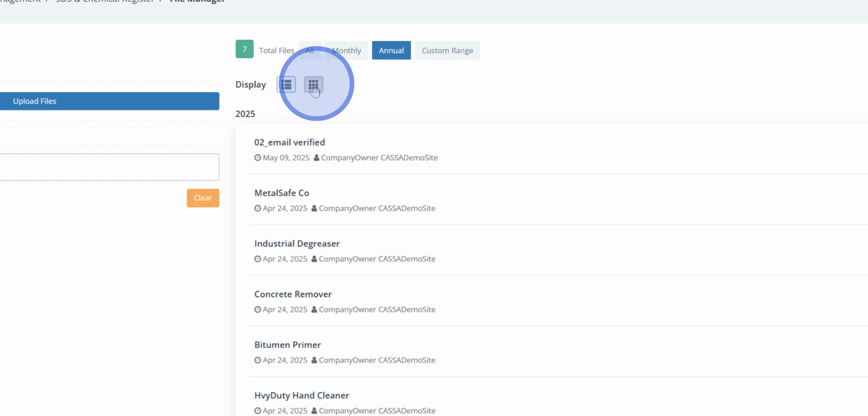
Task: Open the Custom Range filter
Action: coord(447,50)
